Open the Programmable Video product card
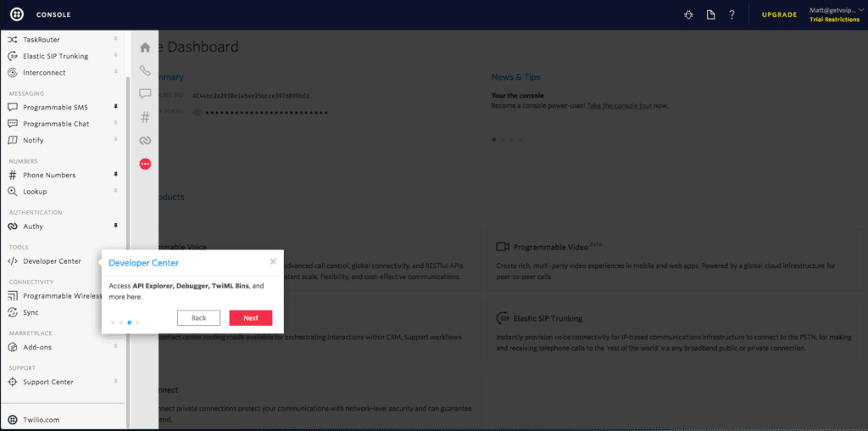868x431 pixels. coord(674,260)
